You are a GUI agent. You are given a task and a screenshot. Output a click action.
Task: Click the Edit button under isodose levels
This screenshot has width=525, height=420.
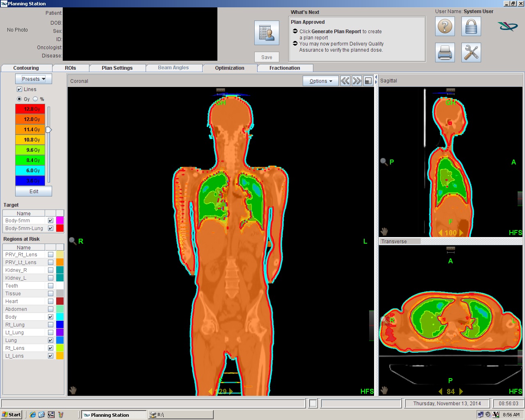[34, 191]
